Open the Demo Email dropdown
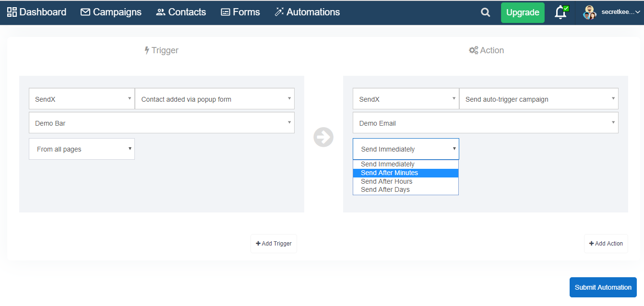Screen dimensions: 644x306 click(486, 123)
